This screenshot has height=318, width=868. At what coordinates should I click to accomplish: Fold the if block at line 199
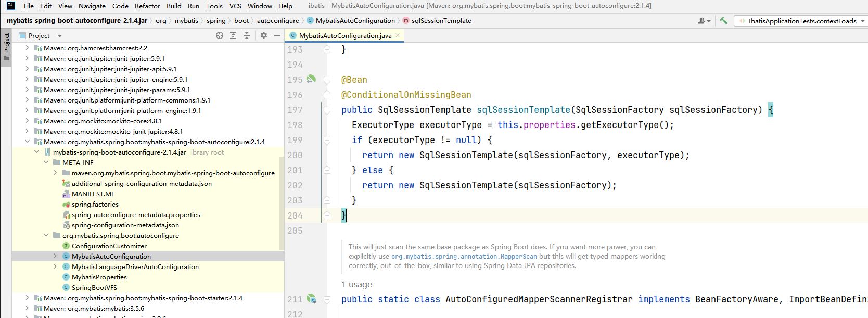[x=327, y=140]
